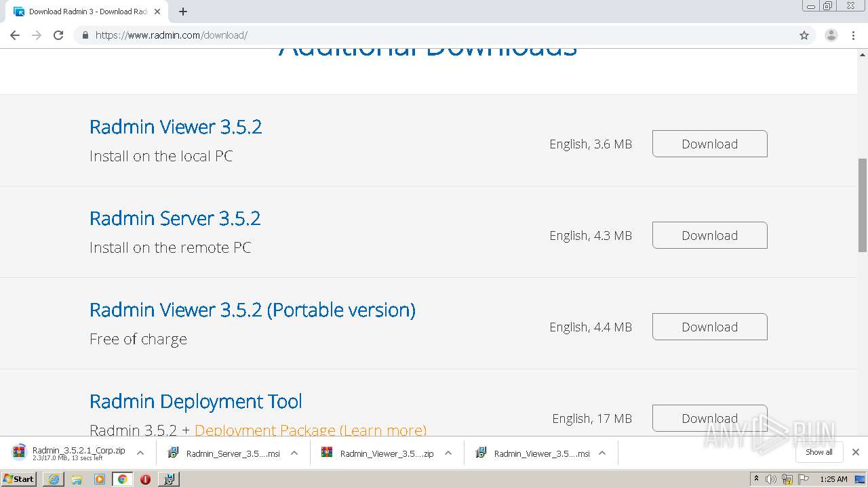Viewport: 868px width, 488px height.
Task: Click the 'English, 3.6 MB' text
Action: coord(591,144)
